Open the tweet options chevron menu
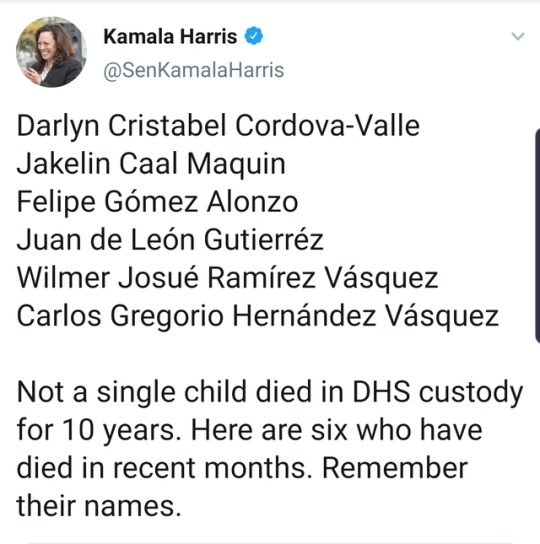The width and height of the screenshot is (540, 544). 518,36
